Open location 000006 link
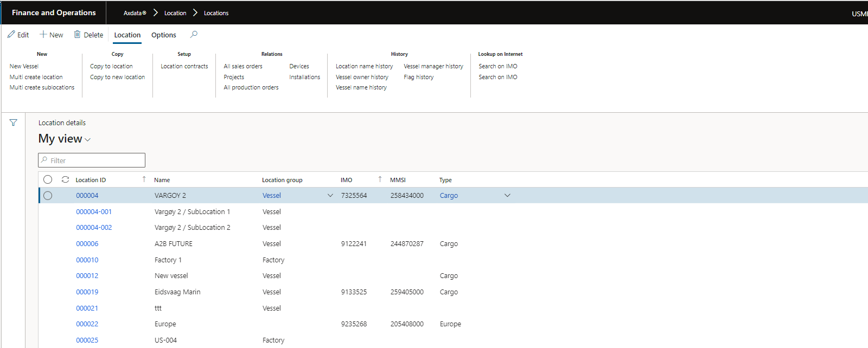868x348 pixels. pos(87,244)
